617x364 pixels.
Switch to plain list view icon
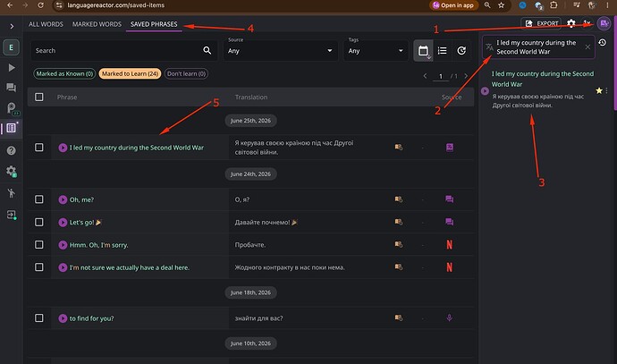[442, 50]
